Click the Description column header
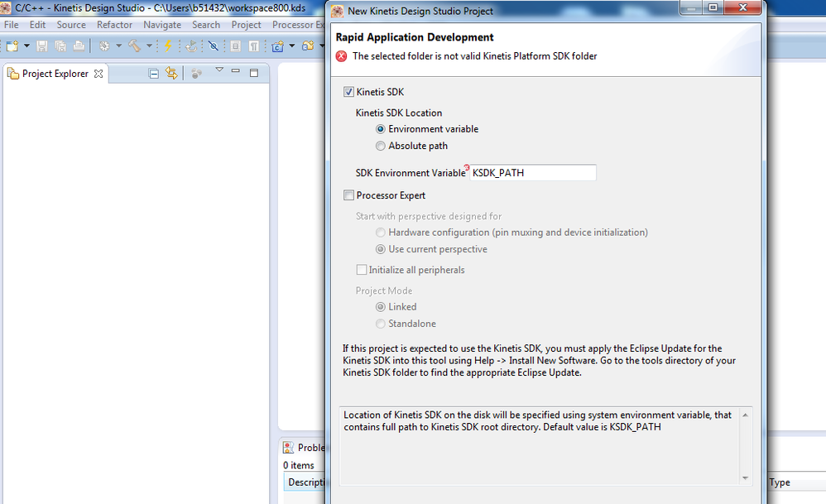The height and width of the screenshot is (504, 826). tap(305, 482)
